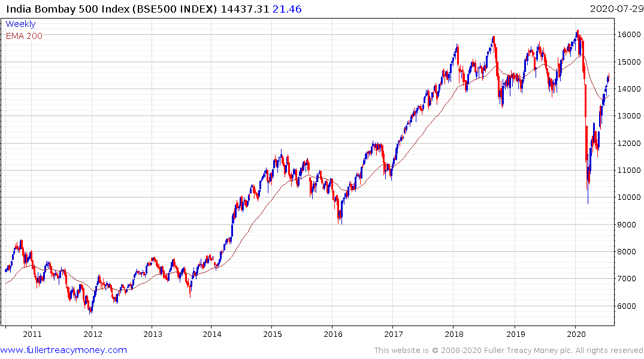Click the 2013 x-axis label
The image size is (644, 359).
coord(153,334)
